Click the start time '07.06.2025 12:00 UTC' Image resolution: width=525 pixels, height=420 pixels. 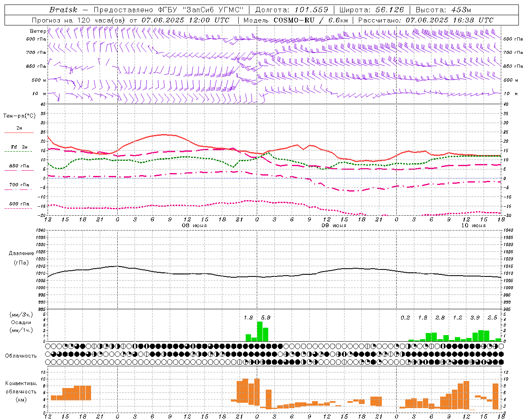tap(185, 20)
